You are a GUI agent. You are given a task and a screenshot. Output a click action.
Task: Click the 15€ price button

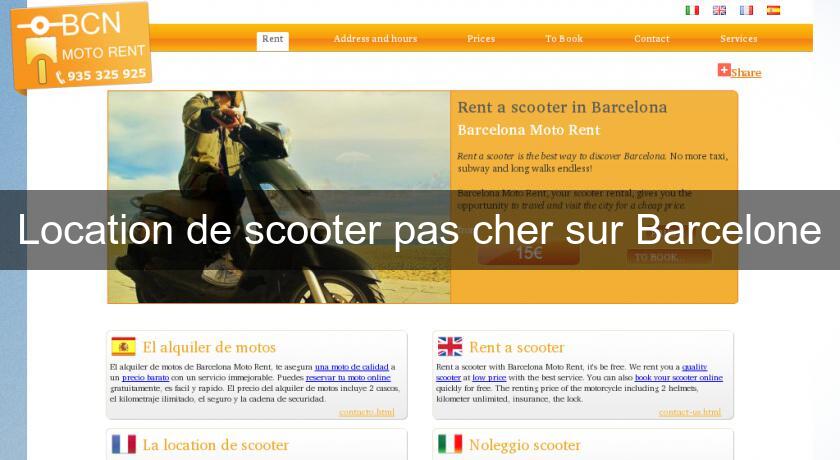pyautogui.click(x=528, y=253)
